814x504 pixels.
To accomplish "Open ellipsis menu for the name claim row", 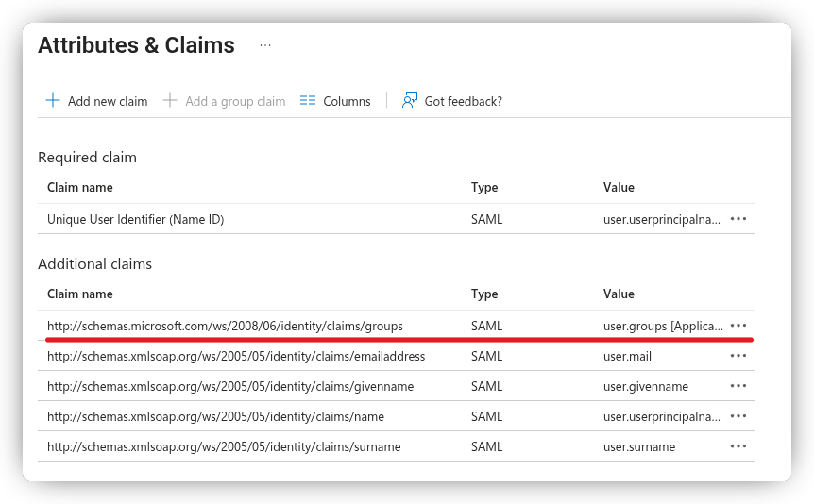I will (x=738, y=416).
